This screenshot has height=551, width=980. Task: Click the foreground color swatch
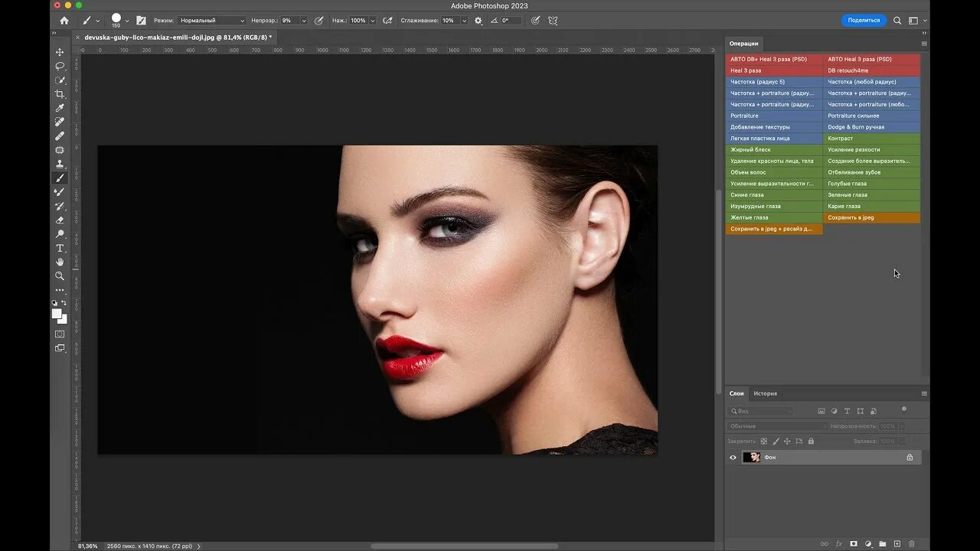tap(57, 314)
